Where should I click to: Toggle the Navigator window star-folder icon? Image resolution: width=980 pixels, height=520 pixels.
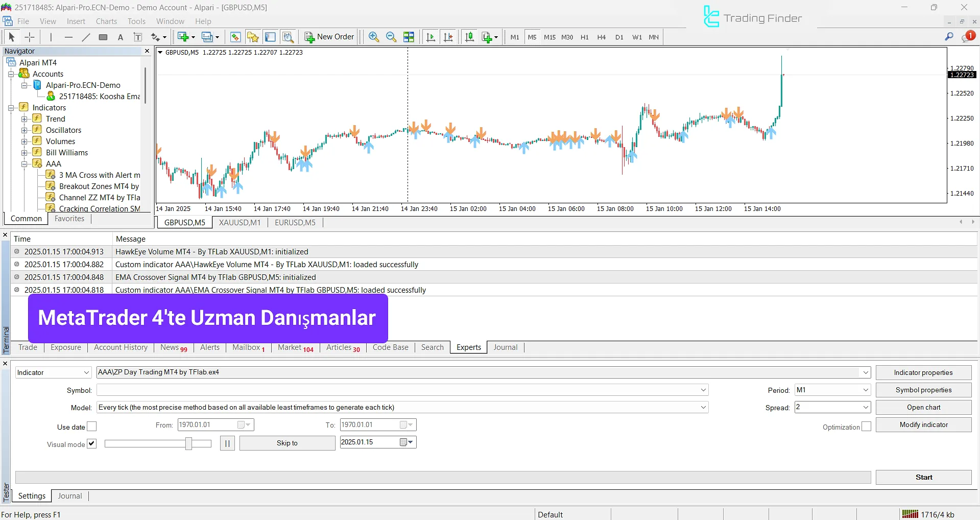tap(253, 37)
